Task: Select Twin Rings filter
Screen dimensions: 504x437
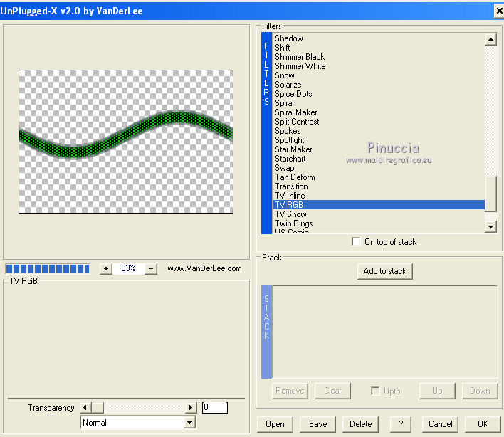Action: pyautogui.click(x=379, y=223)
